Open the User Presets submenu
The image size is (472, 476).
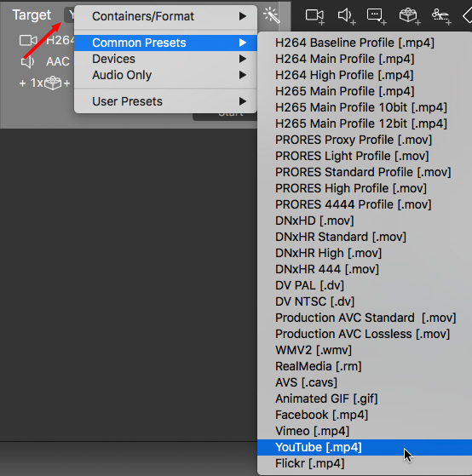click(165, 101)
